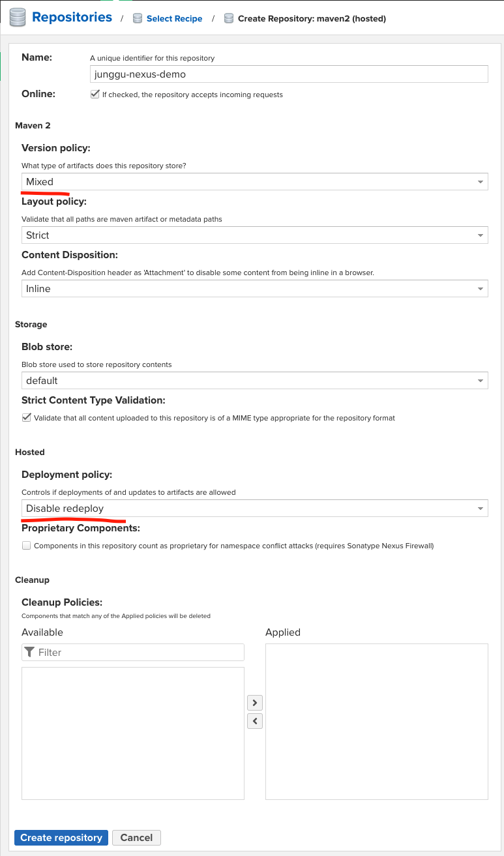The height and width of the screenshot is (856, 504).
Task: Remove applied policy with left arrow
Action: (x=255, y=721)
